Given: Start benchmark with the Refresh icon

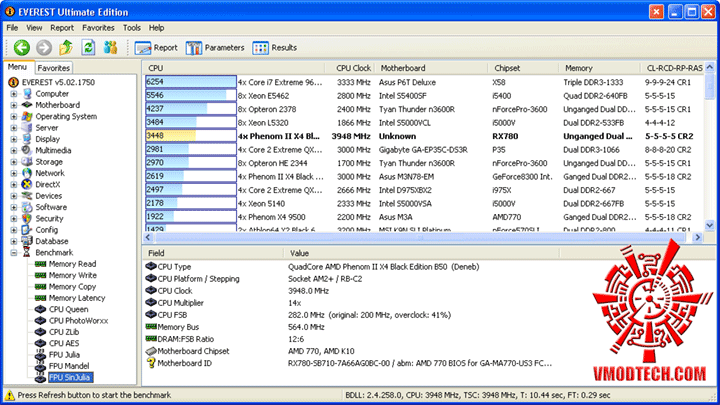Looking at the screenshot, I should 88,47.
